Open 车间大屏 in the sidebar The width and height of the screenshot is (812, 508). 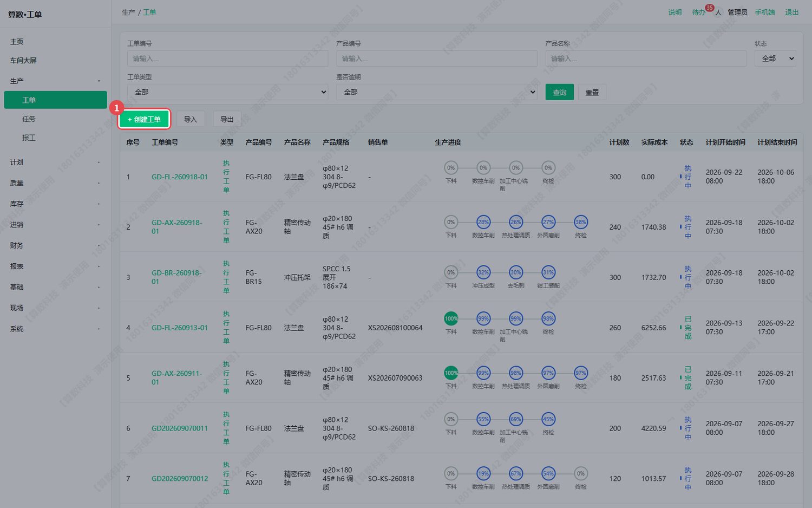(x=23, y=61)
